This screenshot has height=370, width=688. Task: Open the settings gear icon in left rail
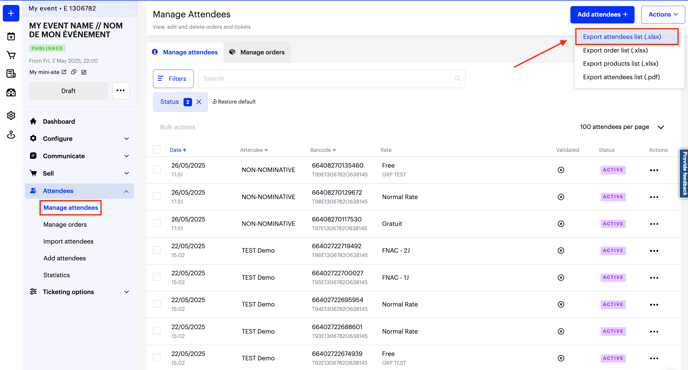pos(11,115)
